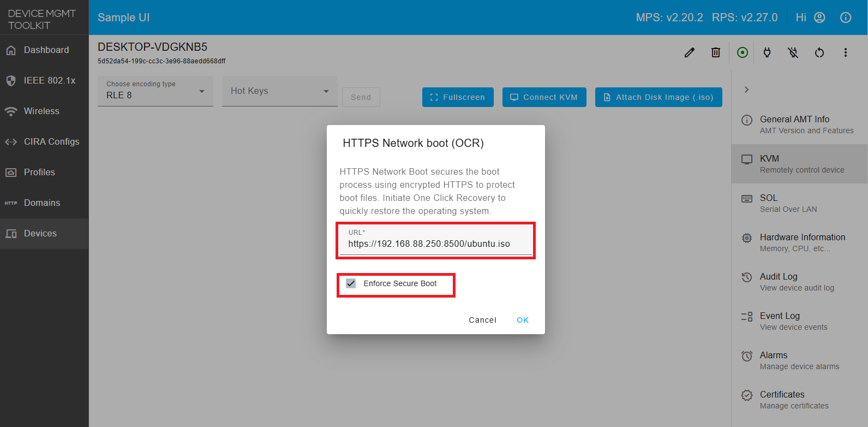The width and height of the screenshot is (868, 427).
Task: Go to IEEE 802.1x settings
Action: coord(44,81)
